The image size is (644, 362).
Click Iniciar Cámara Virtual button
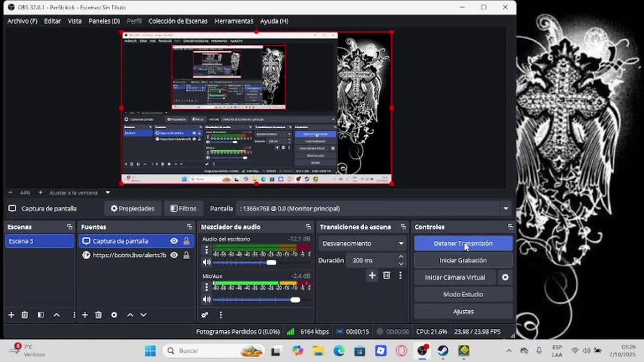455,278
